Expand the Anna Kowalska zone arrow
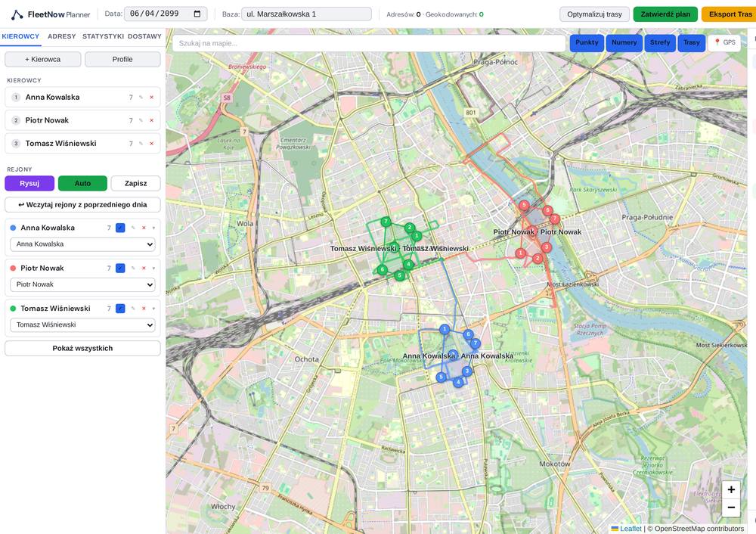The height and width of the screenshot is (534, 756). coord(153,228)
